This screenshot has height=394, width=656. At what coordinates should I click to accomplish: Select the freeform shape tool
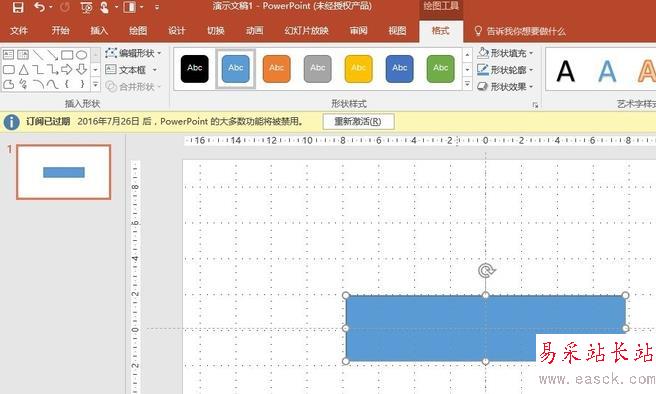click(x=9, y=84)
